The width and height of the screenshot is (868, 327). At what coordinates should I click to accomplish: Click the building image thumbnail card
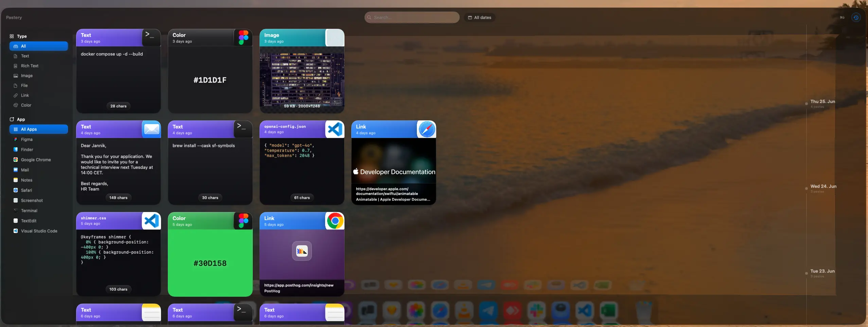302,80
